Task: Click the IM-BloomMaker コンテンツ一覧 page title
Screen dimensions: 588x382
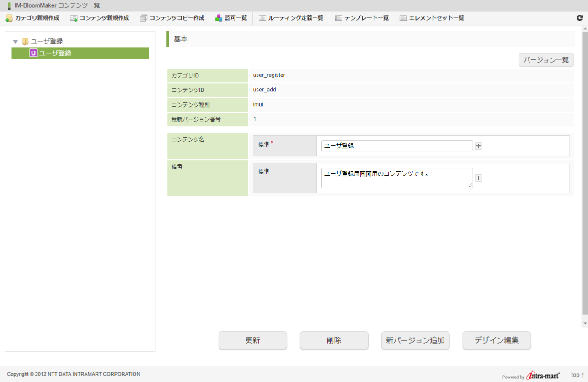Action: (57, 5)
